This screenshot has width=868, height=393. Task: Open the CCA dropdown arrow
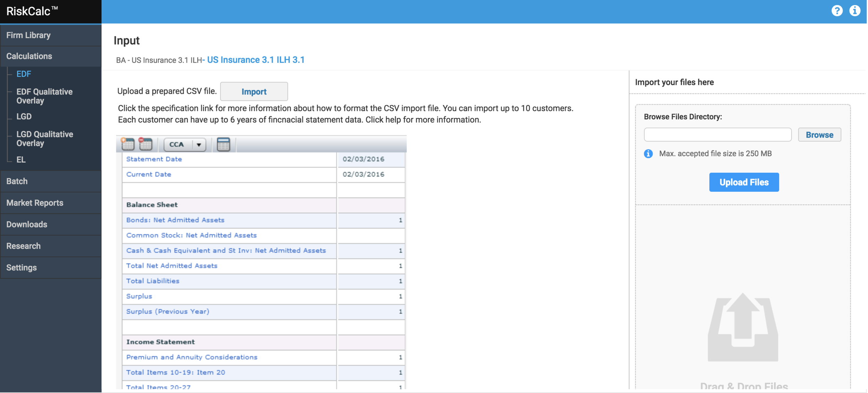pos(199,145)
